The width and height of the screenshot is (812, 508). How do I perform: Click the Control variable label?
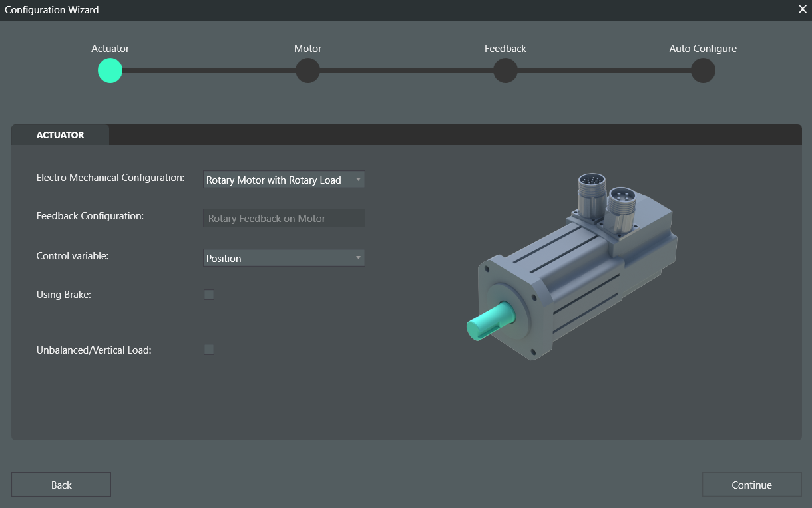[x=73, y=255]
